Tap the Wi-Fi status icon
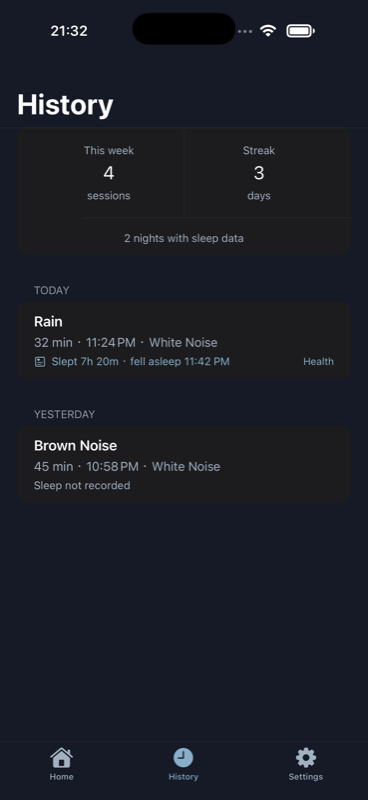 coord(267,31)
